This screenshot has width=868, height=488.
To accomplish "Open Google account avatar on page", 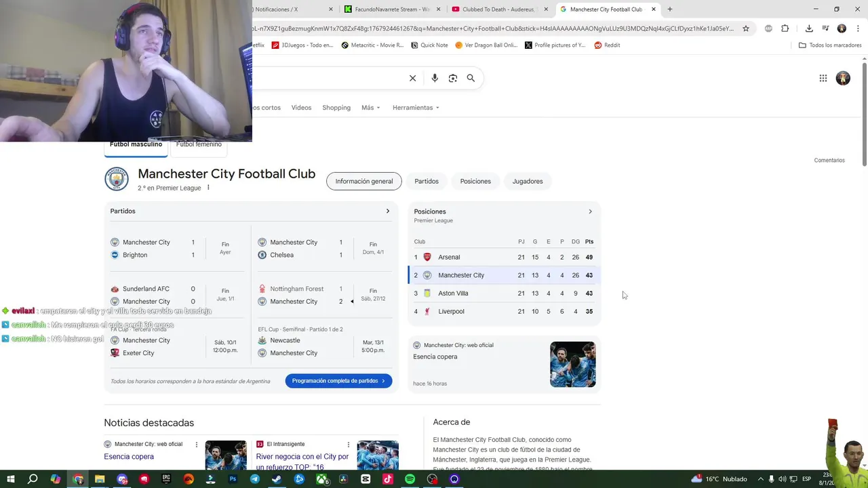I will click(x=843, y=78).
